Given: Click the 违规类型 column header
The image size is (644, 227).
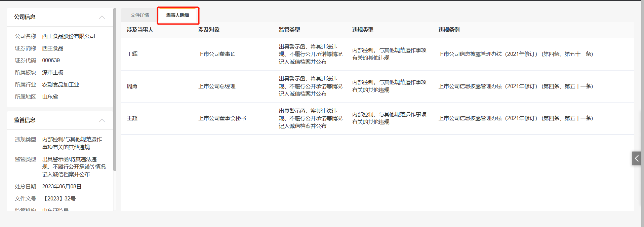Looking at the screenshot, I should click(x=363, y=30).
